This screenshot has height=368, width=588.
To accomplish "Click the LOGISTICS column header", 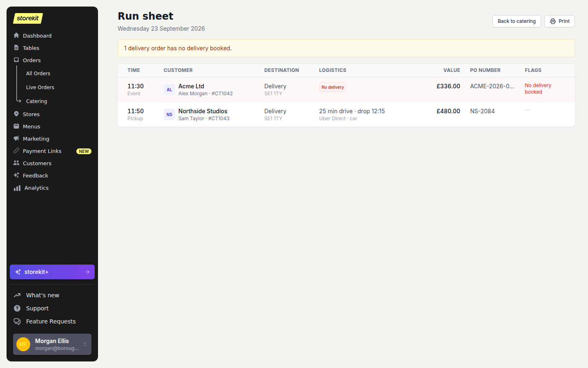I will pyautogui.click(x=333, y=70).
